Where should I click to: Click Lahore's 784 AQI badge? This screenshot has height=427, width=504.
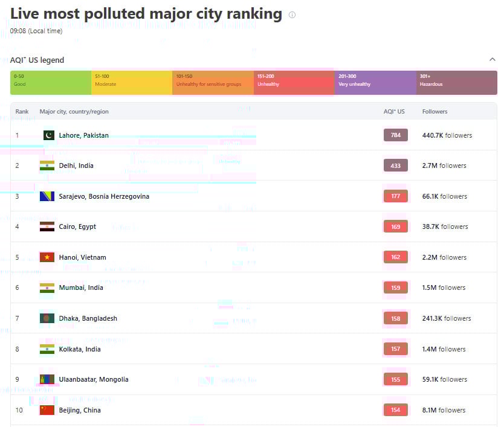[395, 135]
